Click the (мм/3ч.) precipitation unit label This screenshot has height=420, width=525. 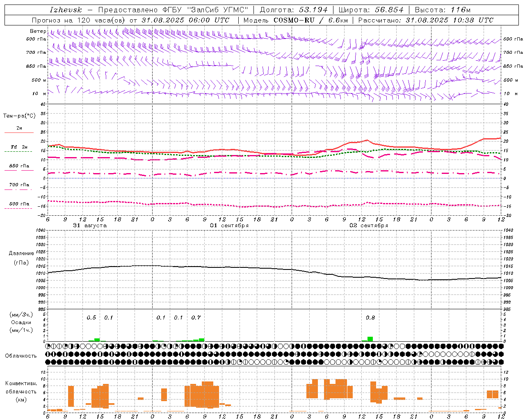tap(21, 315)
